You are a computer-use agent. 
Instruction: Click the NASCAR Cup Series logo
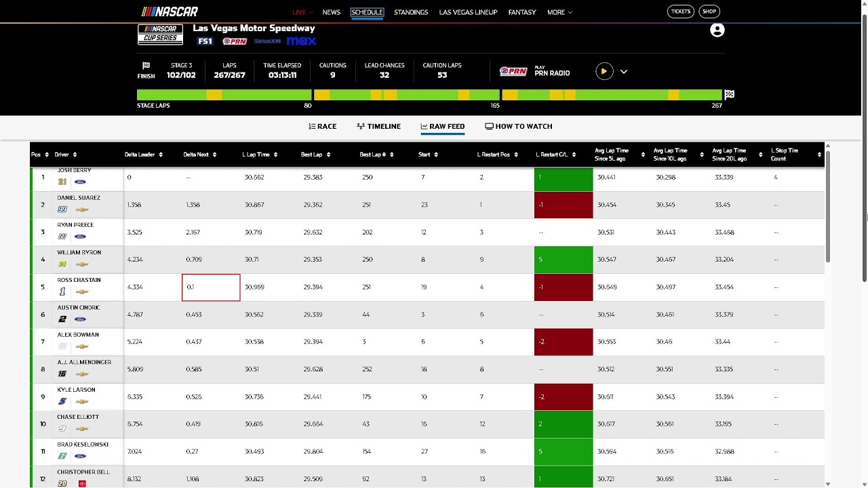160,35
